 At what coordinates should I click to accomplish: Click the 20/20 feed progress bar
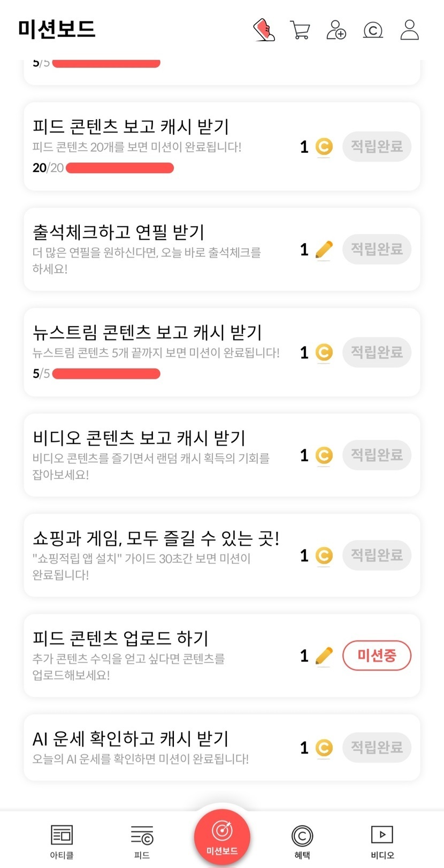click(119, 168)
